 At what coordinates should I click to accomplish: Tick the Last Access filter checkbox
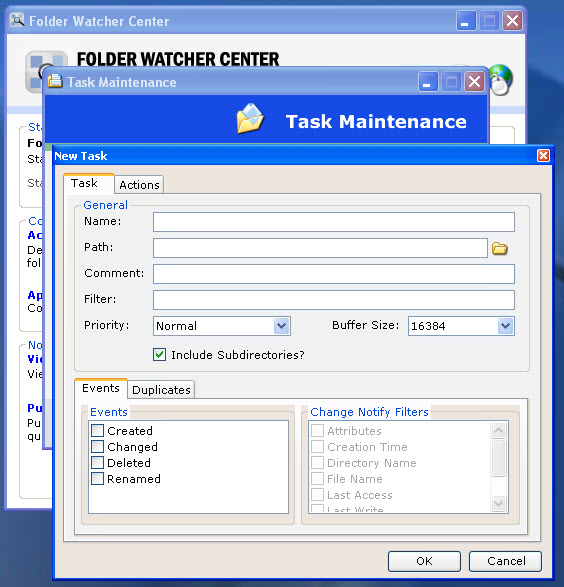(x=317, y=495)
